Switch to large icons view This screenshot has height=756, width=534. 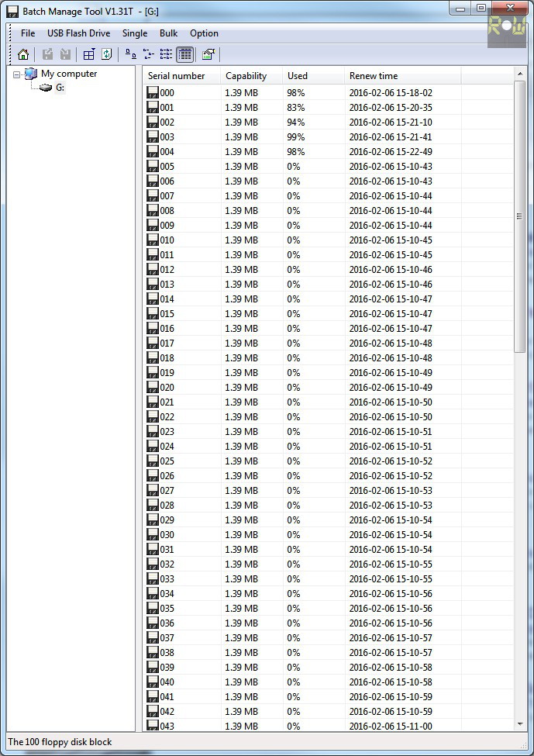pyautogui.click(x=131, y=54)
